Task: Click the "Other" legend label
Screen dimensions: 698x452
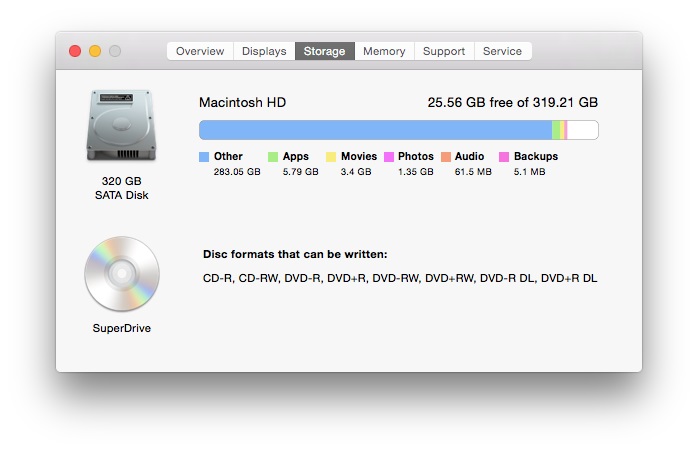Action: (x=228, y=156)
